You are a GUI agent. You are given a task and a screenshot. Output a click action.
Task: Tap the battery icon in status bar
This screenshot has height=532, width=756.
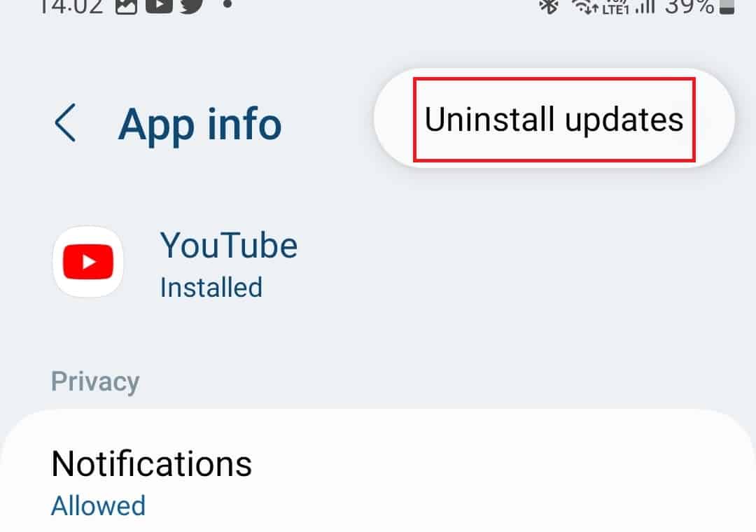(727, 7)
